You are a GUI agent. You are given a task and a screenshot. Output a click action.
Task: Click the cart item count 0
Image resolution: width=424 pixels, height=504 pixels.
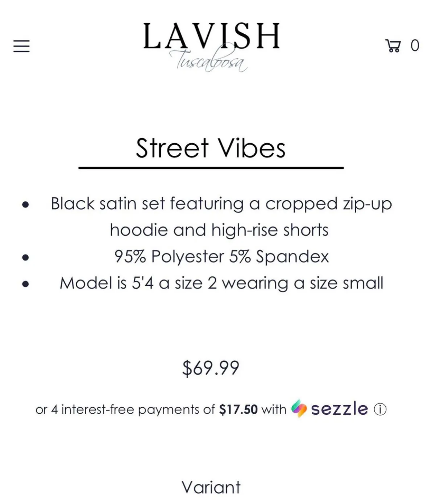pos(415,46)
